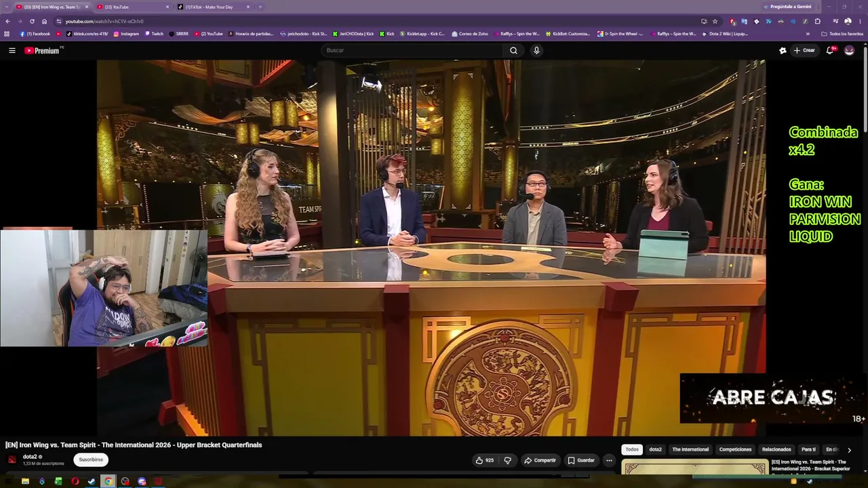Open the Dota 2 Wiki Liquipedia bookmark
Image resolution: width=868 pixels, height=488 pixels.
[725, 33]
